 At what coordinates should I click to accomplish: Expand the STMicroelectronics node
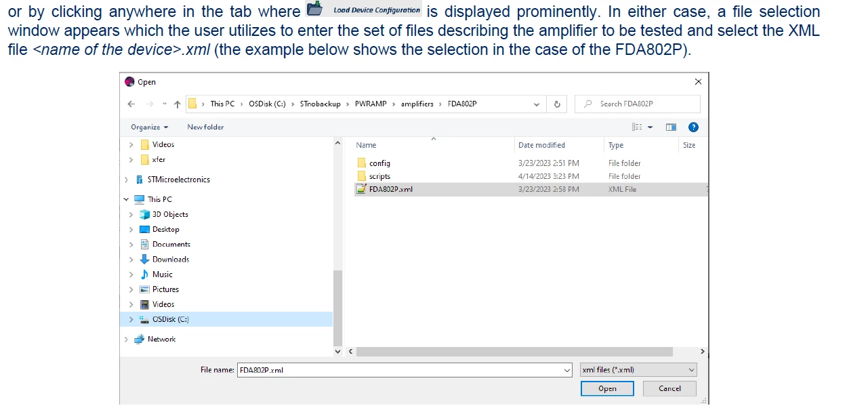[x=127, y=180]
